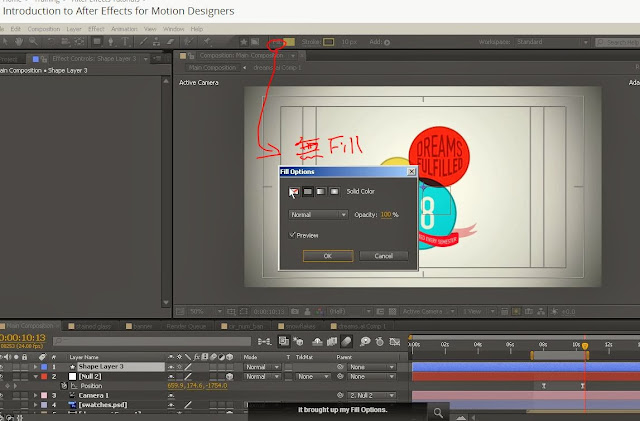Click the subtitle search magnifier icon
Viewport: 640px width, 421px height.
438,413
